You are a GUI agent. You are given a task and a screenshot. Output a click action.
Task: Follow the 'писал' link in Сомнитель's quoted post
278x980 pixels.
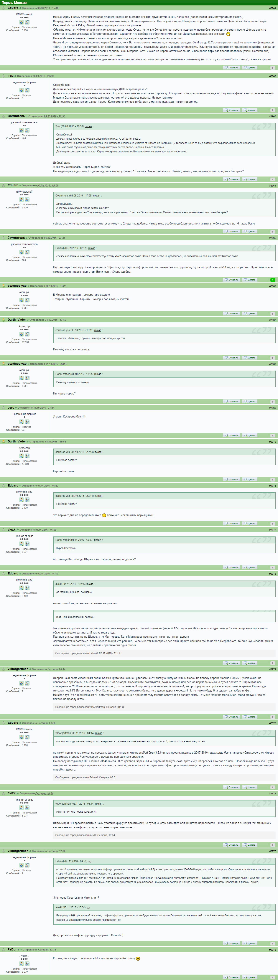[97, 196]
